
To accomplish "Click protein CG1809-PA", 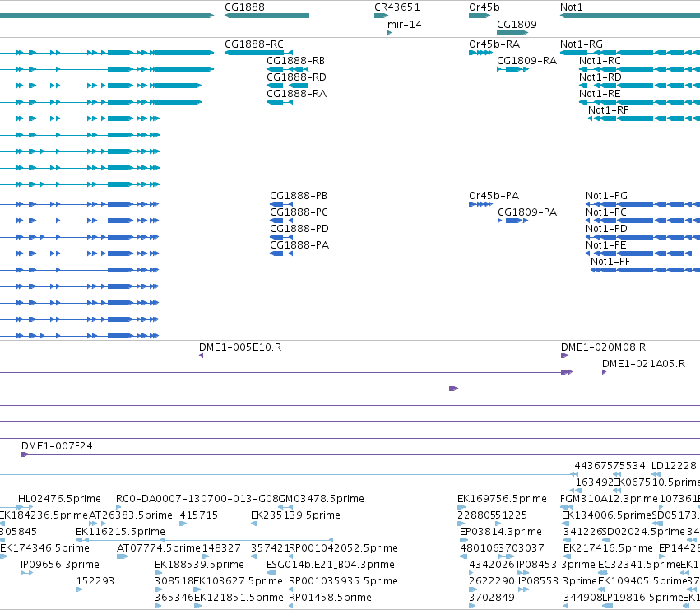I will [x=513, y=221].
